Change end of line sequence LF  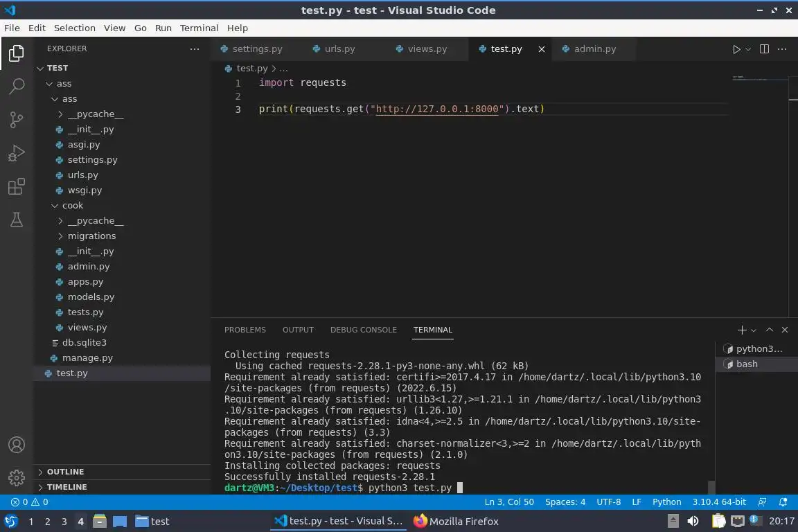pos(636,502)
